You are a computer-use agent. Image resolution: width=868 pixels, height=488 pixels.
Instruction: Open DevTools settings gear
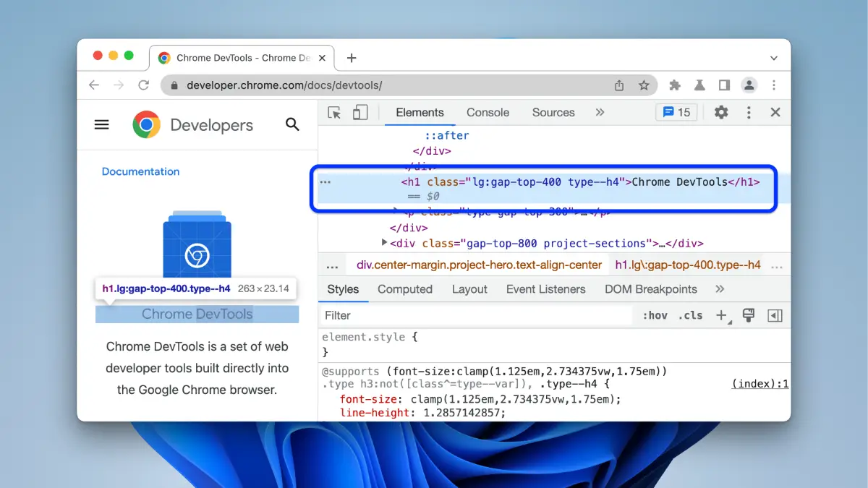coord(721,112)
